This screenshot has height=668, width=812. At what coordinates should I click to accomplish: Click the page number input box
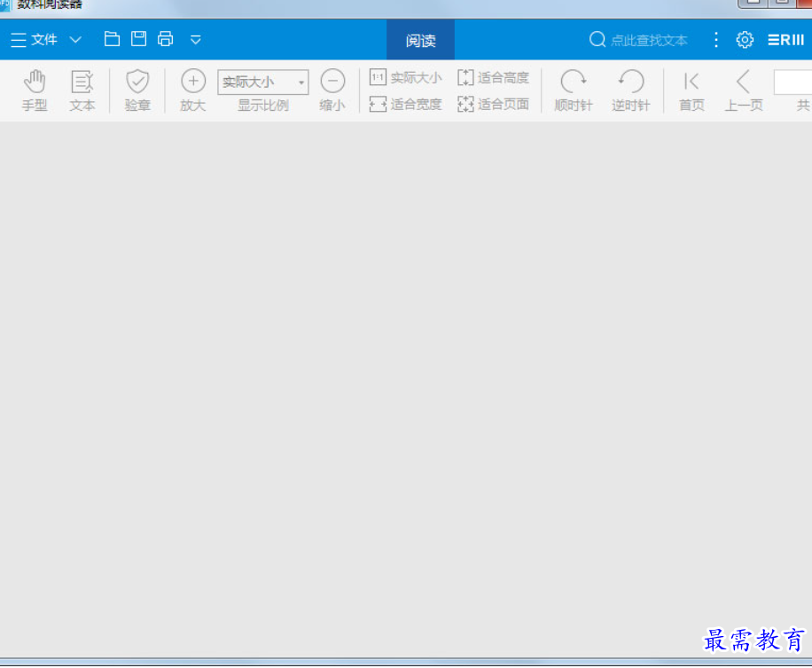click(792, 82)
